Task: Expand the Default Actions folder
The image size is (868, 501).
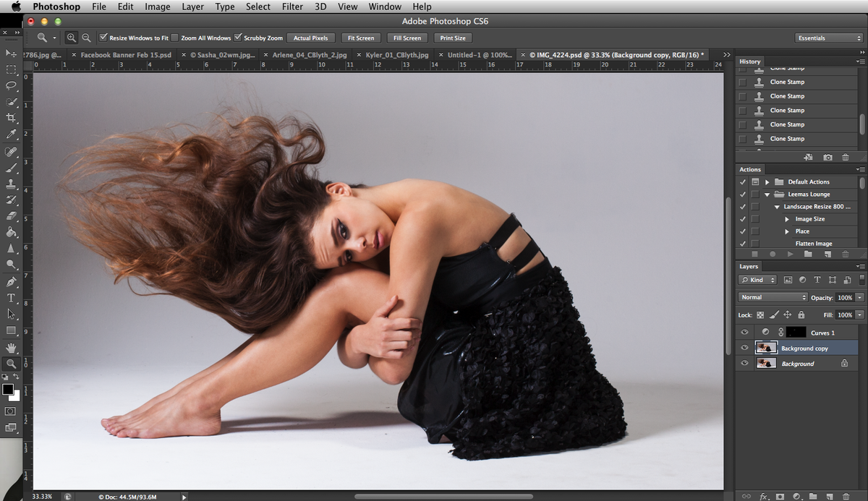Action: click(767, 181)
